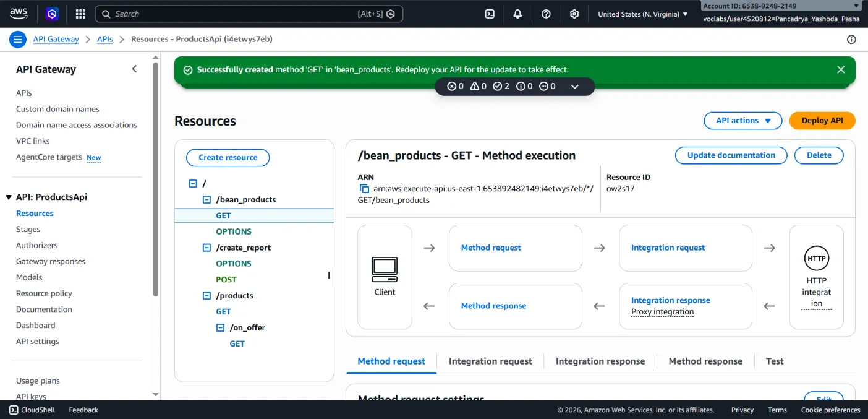868x419 pixels.
Task: Open the info panel icon
Action: pyautogui.click(x=851, y=40)
